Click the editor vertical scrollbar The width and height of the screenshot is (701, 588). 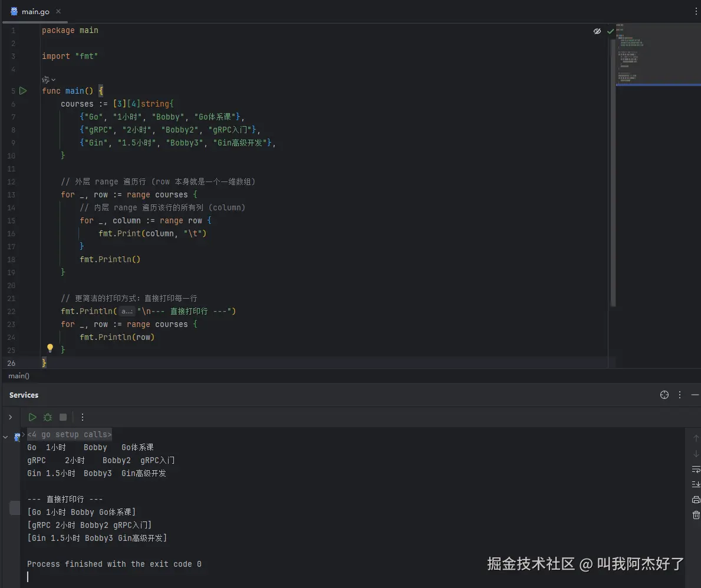pos(613,172)
